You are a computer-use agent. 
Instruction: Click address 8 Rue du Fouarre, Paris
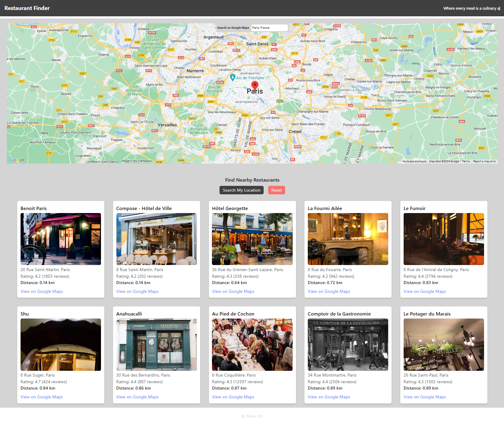(330, 270)
